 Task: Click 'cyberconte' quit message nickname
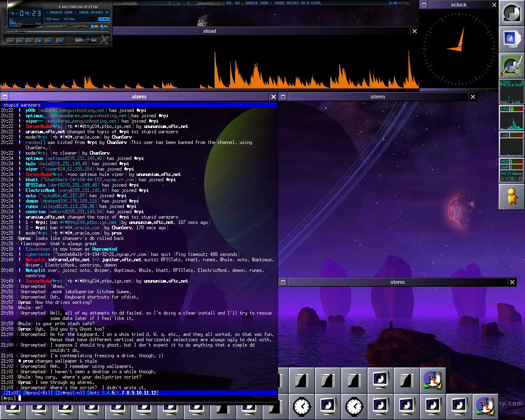coord(38,254)
